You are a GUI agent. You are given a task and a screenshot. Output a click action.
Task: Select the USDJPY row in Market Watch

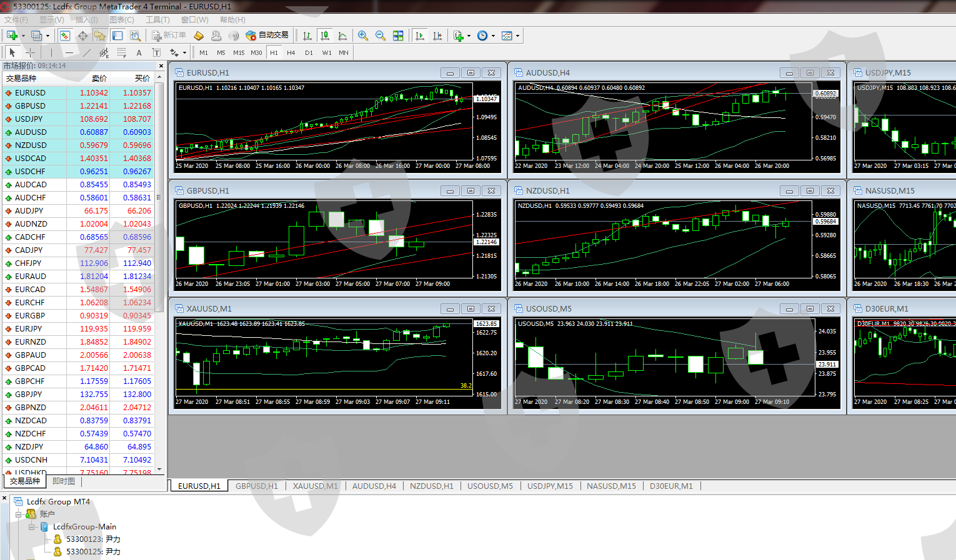[x=78, y=119]
